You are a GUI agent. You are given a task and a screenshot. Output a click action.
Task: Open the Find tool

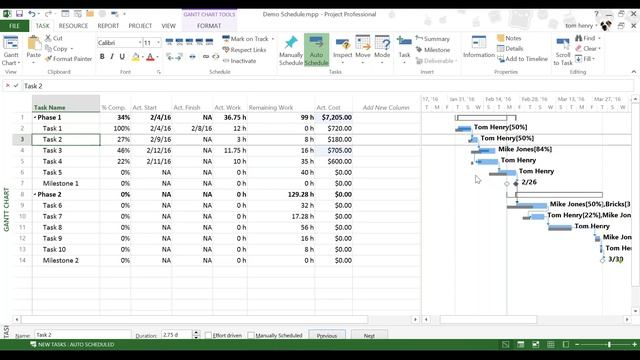click(x=588, y=38)
